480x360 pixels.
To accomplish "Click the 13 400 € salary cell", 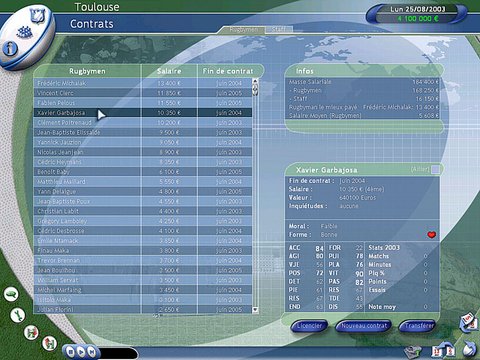I will click(169, 83).
